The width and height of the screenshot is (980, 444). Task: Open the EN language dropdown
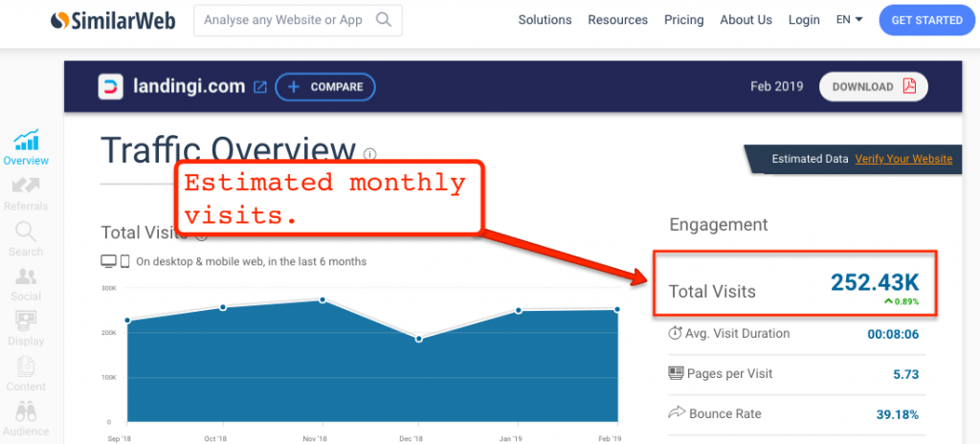[850, 20]
